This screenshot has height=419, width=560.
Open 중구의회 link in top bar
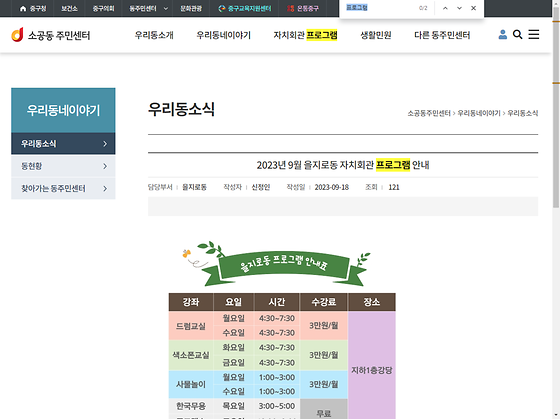click(x=103, y=9)
